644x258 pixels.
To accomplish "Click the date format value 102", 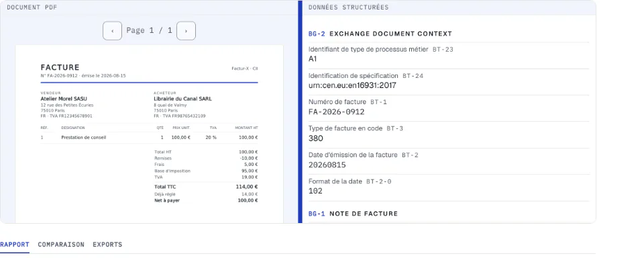I will click(x=315, y=191).
